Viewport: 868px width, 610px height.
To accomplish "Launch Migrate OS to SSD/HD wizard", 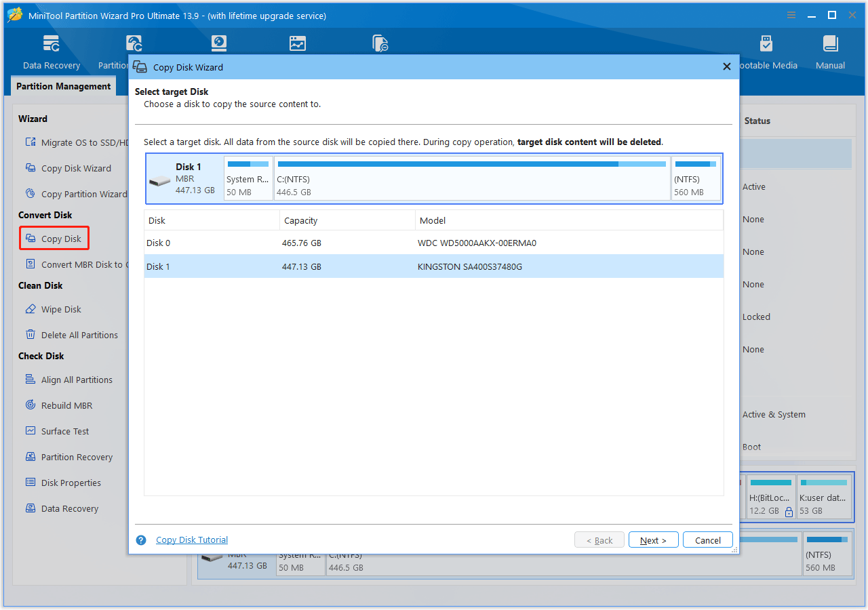I will click(x=77, y=142).
